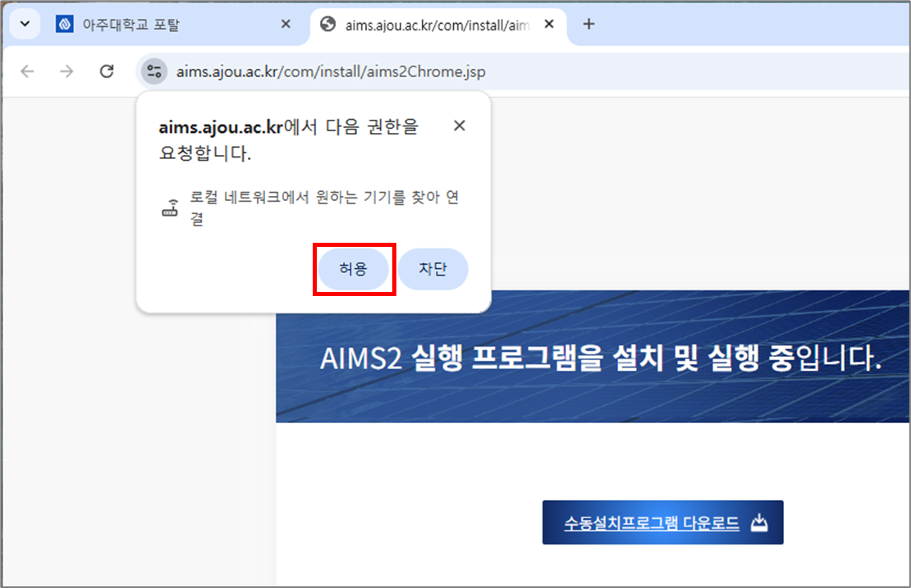Screen dimensions: 911x588
Task: Click the local network router icon
Action: click(170, 208)
